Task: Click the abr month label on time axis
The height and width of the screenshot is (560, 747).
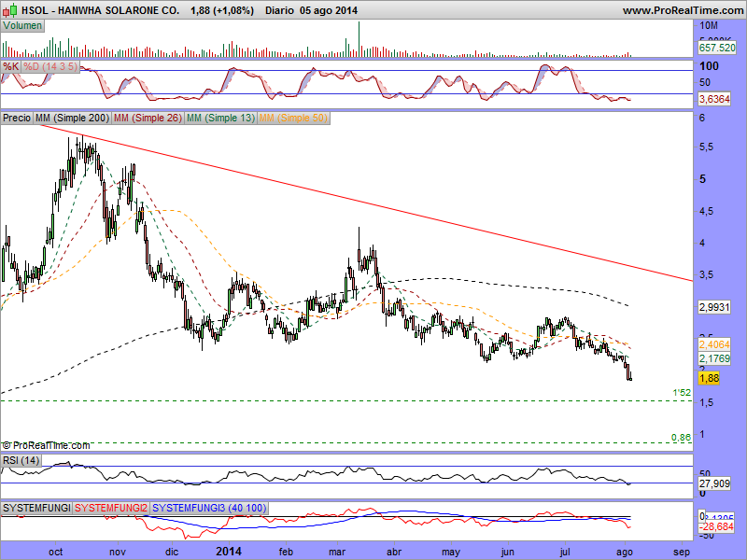Action: (393, 552)
